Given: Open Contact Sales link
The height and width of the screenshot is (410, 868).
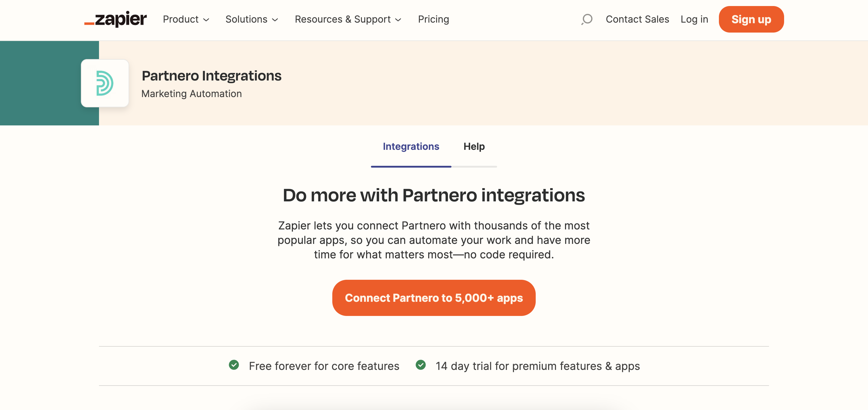Looking at the screenshot, I should pyautogui.click(x=637, y=19).
